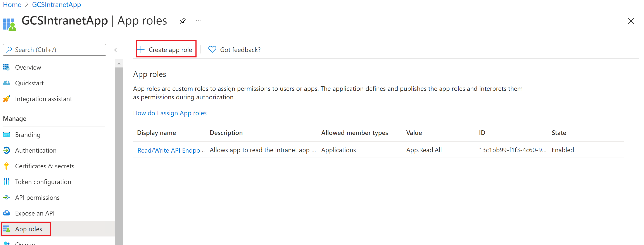Click the rocket Integration assistant icon
Viewport: 644px width, 245px height.
pyautogui.click(x=7, y=99)
